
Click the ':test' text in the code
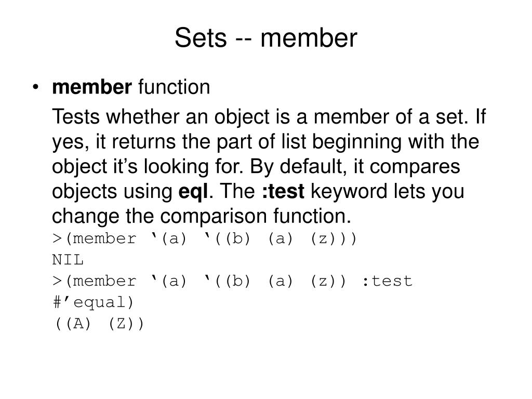click(387, 281)
